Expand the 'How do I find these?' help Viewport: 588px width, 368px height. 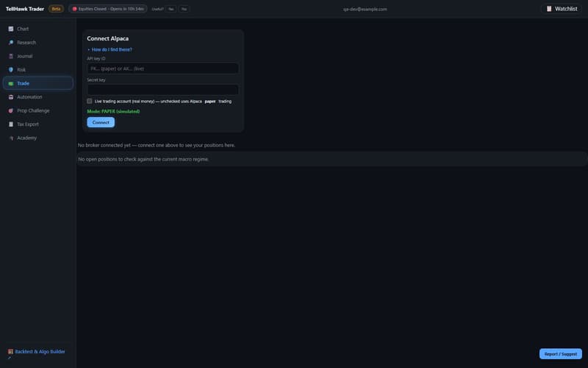[x=110, y=49]
